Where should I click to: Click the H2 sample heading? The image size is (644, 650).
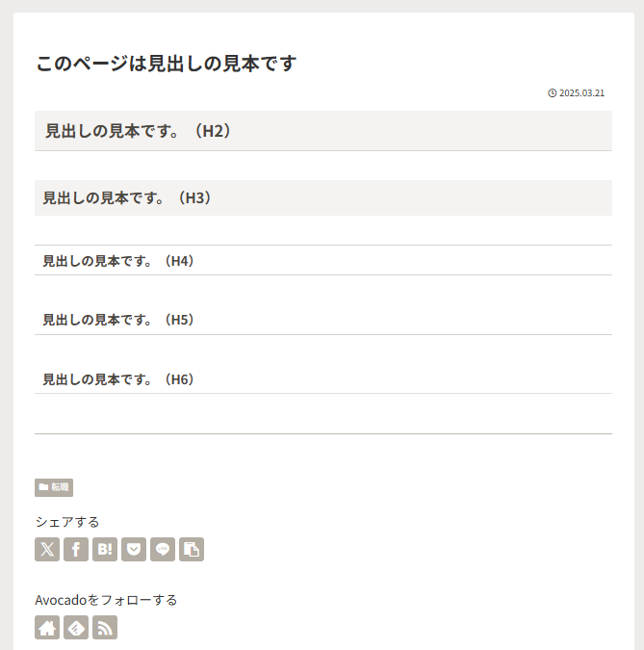(x=139, y=131)
